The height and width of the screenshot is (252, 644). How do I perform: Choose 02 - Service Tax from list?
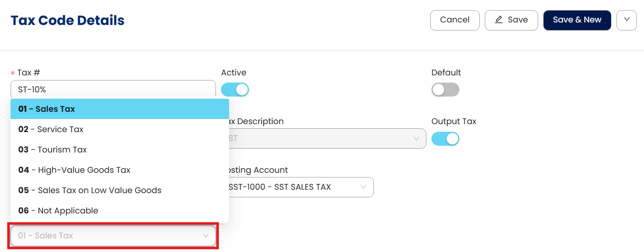[x=119, y=129]
